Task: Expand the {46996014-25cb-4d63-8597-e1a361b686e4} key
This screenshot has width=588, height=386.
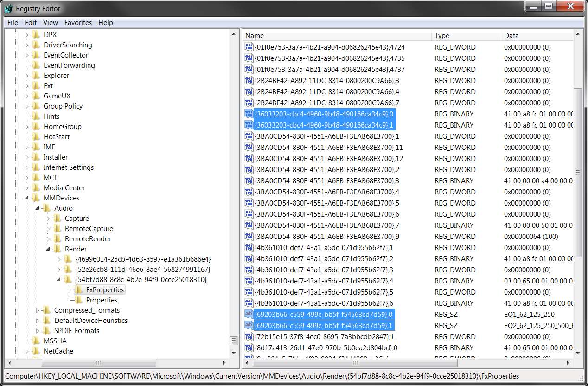Action: pyautogui.click(x=59, y=259)
